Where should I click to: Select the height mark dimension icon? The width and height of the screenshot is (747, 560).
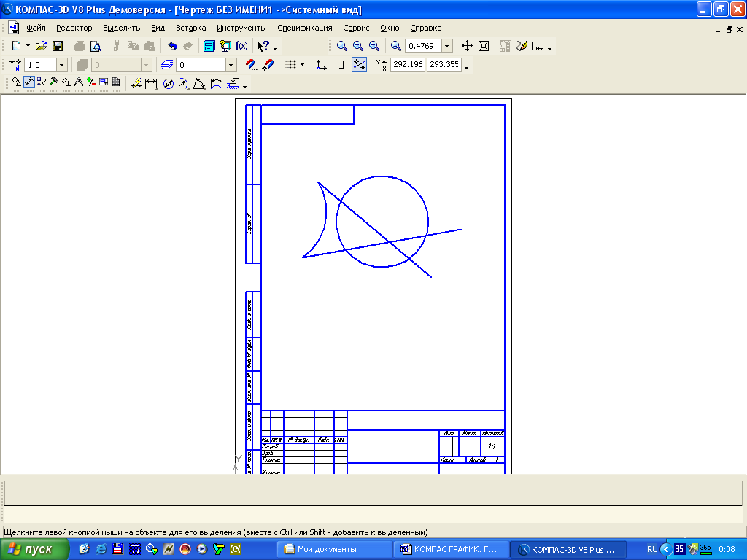(x=233, y=84)
